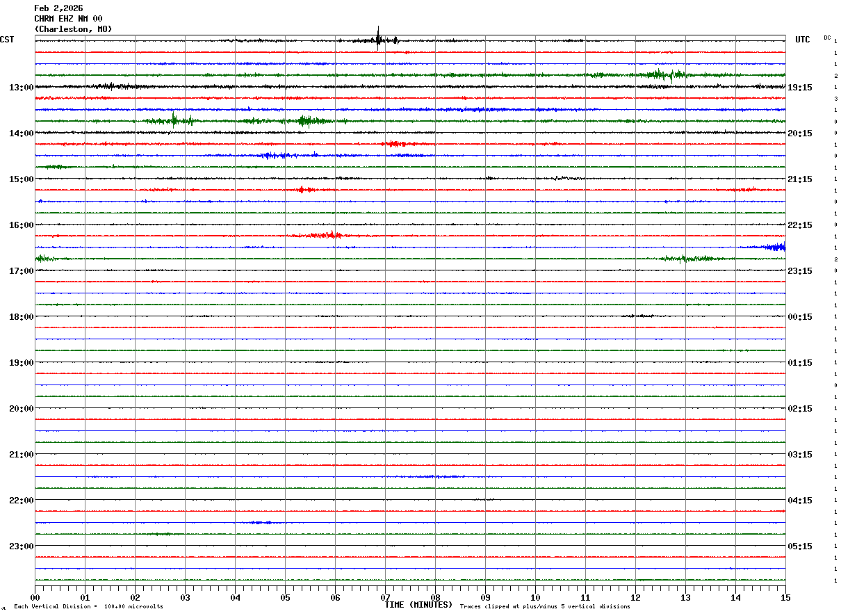
Task: Click the 15 minute axis tick label
Action: pyautogui.click(x=785, y=597)
